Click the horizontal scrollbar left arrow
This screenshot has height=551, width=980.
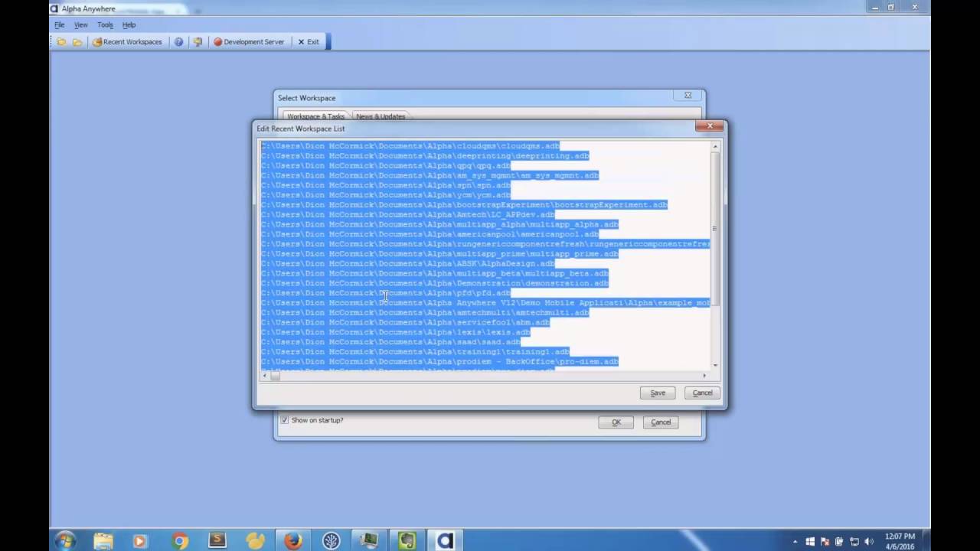point(265,376)
